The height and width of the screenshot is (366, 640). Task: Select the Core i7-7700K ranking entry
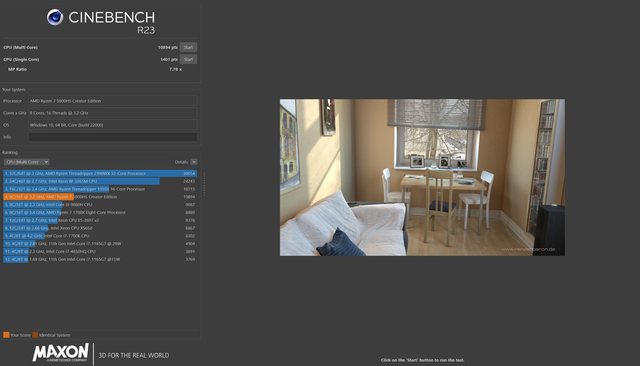tap(100, 236)
